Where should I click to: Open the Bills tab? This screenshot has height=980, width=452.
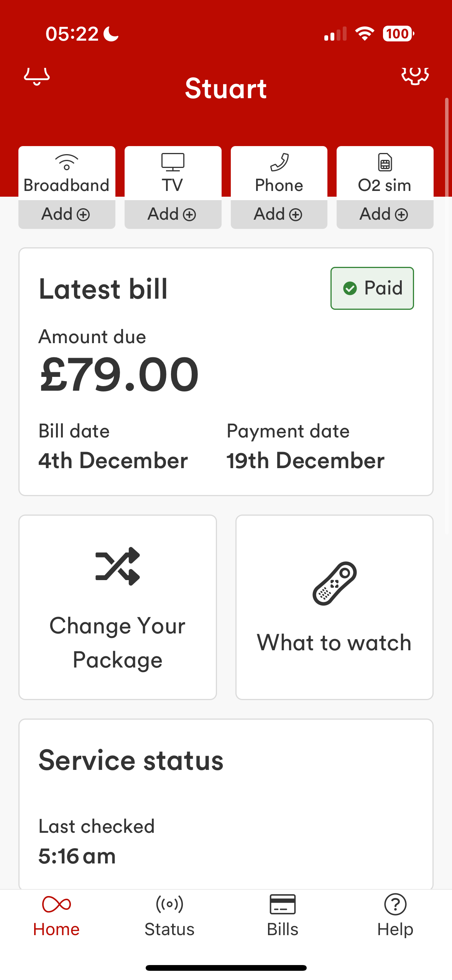283,916
